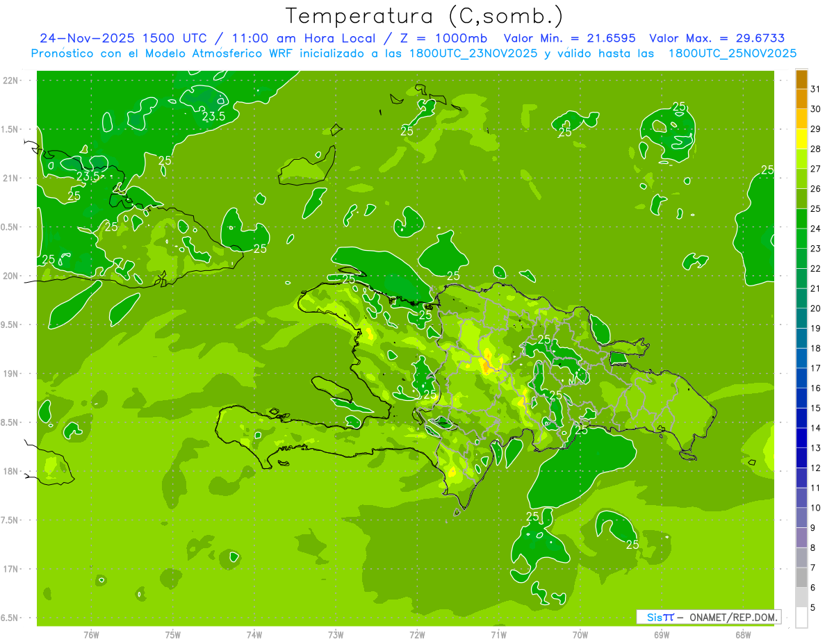Image resolution: width=834 pixels, height=644 pixels.
Task: Click the '27' value on the color scale
Action: tap(816, 169)
